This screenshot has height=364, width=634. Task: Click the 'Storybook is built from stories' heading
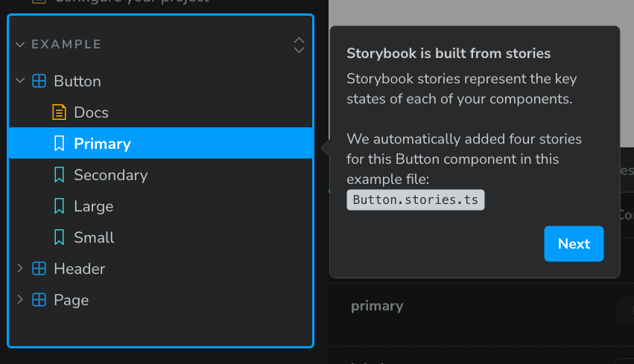point(448,54)
